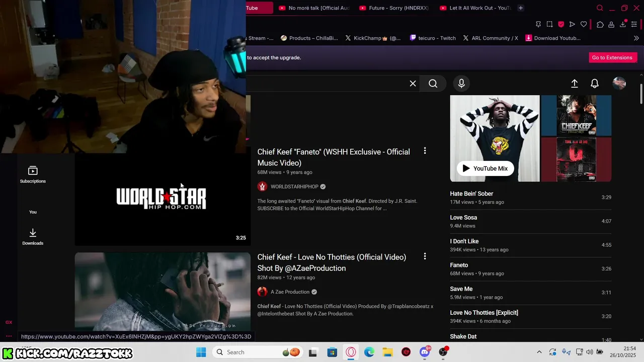Click the browser pinboard pin icon
Screen dimensions: 644x362
click(538, 24)
